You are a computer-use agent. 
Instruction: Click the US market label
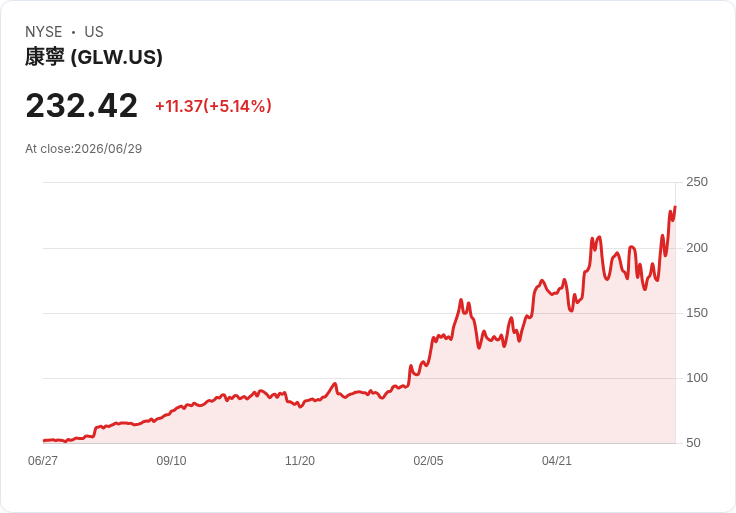[x=94, y=32]
